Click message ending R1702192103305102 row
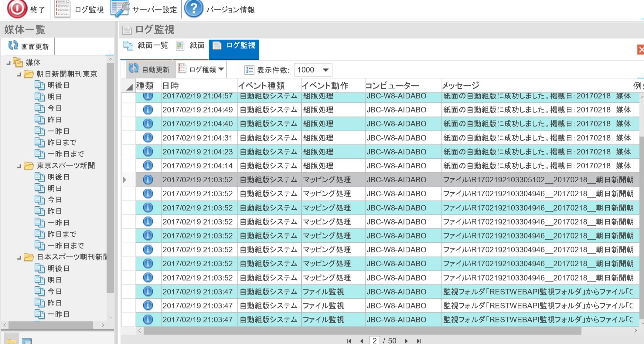The height and width of the screenshot is (344, 644). 537,180
